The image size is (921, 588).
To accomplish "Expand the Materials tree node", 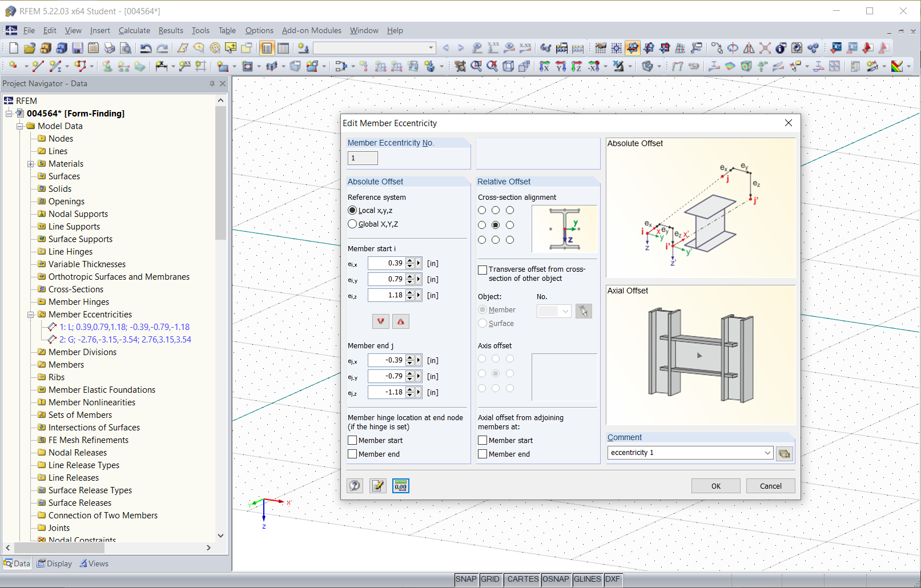I will point(31,164).
